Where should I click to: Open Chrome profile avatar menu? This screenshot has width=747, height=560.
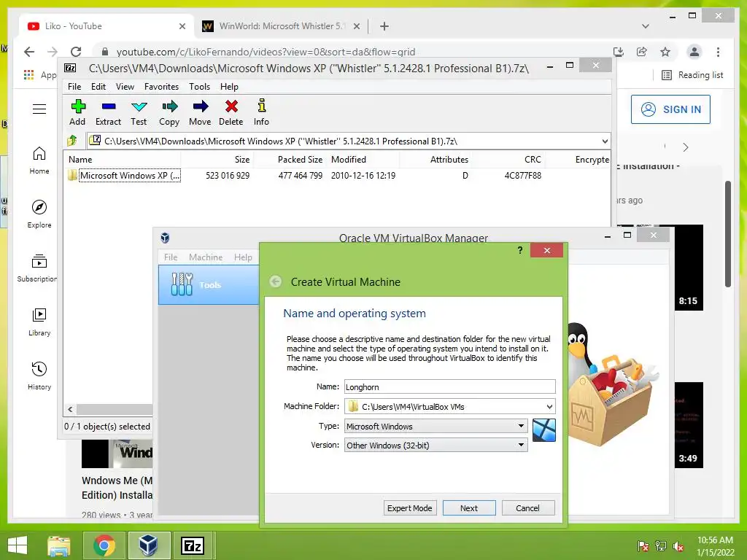click(694, 52)
